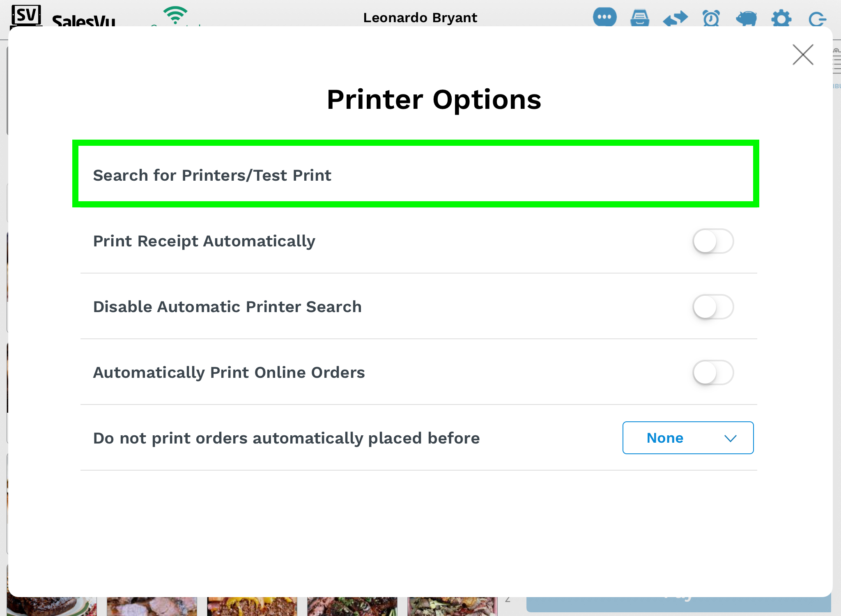Enable Print Receipt Automatically switch
The width and height of the screenshot is (841, 616).
[x=713, y=241]
